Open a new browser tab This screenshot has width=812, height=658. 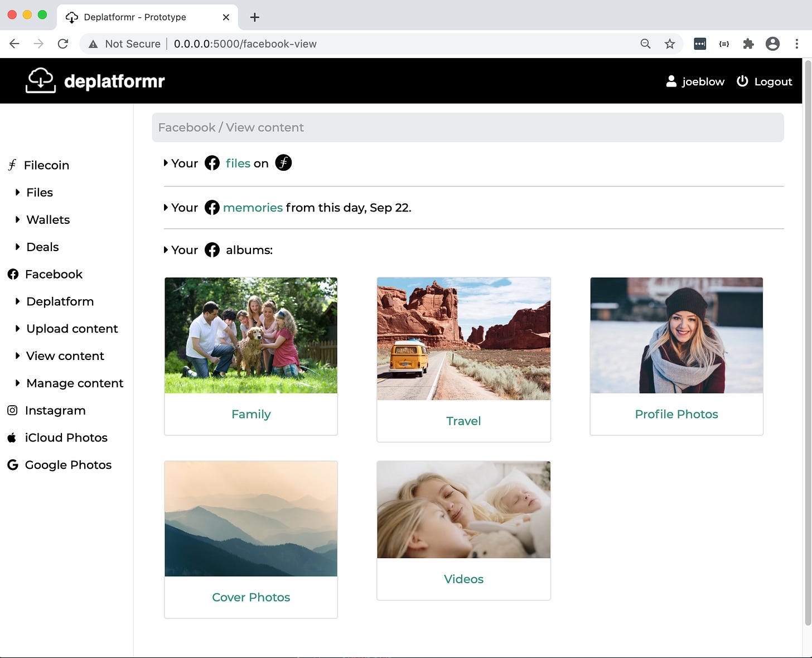point(255,17)
